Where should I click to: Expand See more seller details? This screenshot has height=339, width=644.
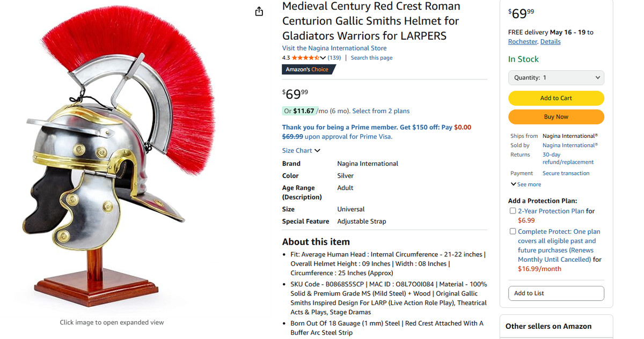coord(526,185)
